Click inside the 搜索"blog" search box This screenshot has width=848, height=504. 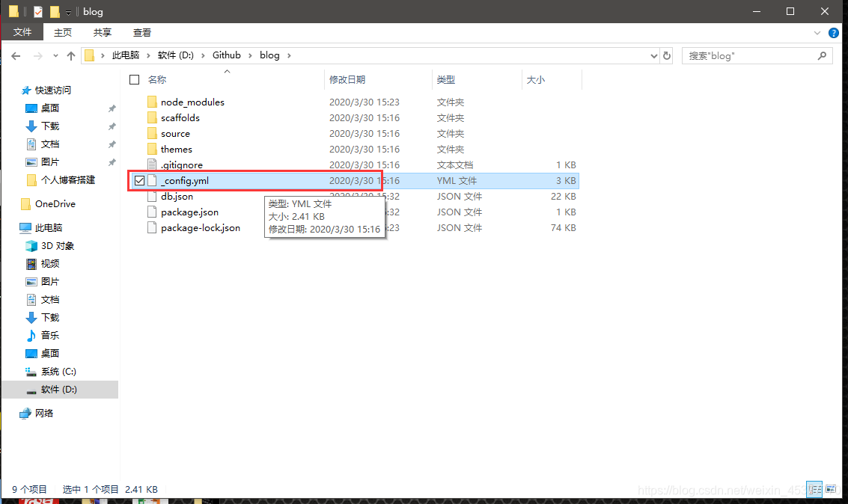coord(748,55)
